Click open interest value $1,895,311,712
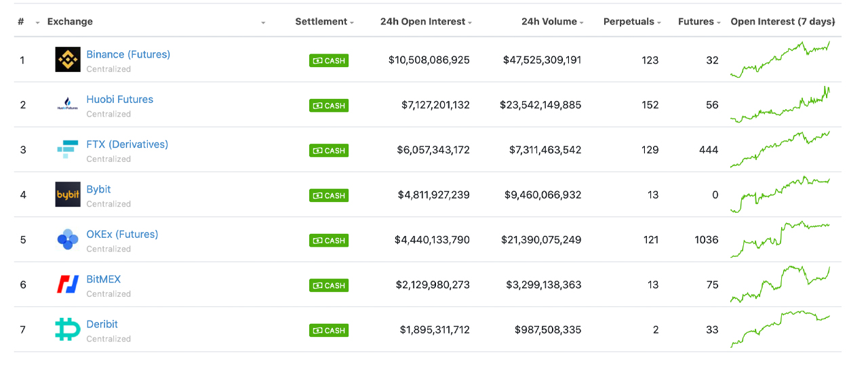Viewport: 868px width, 366px height. pyautogui.click(x=435, y=330)
